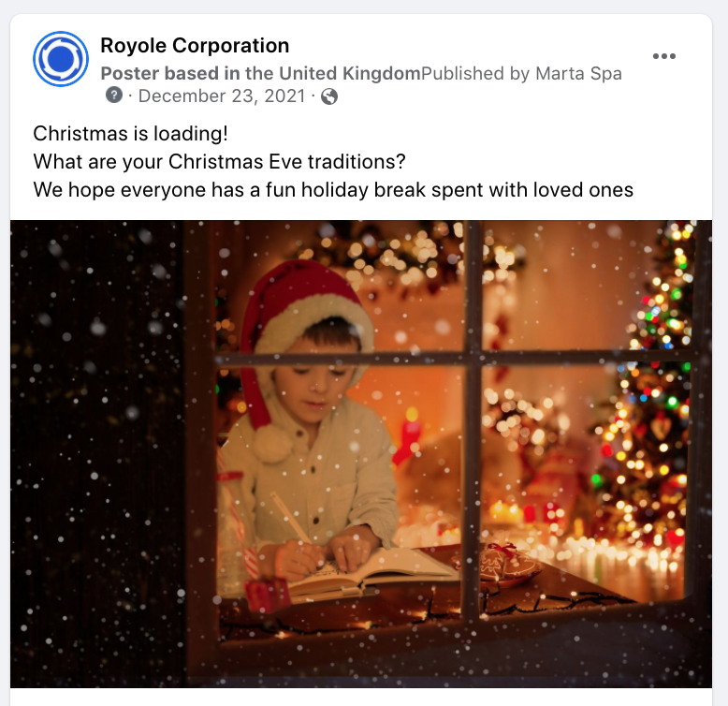Open the December 23, 2021 timestamp
This screenshot has height=706, width=728.
click(x=222, y=96)
